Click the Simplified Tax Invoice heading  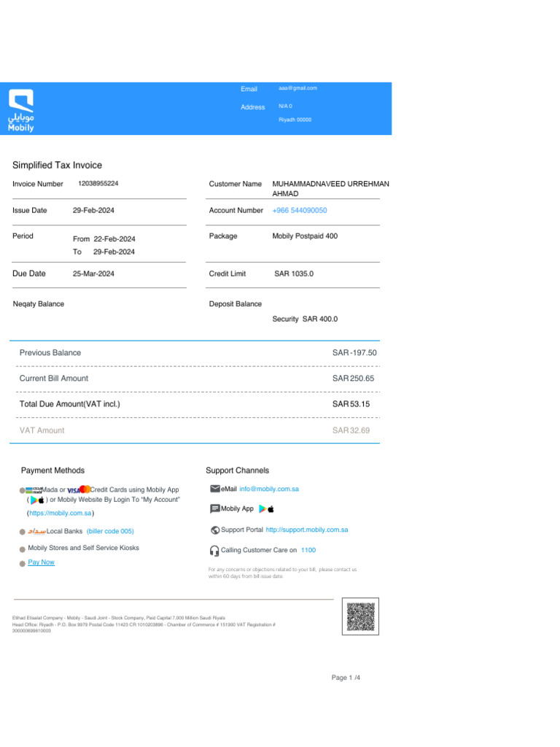point(57,165)
